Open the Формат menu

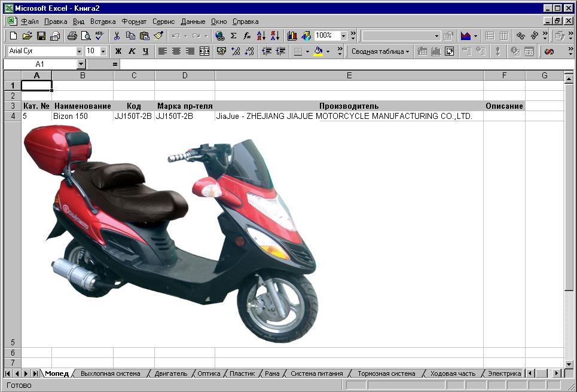(134, 22)
